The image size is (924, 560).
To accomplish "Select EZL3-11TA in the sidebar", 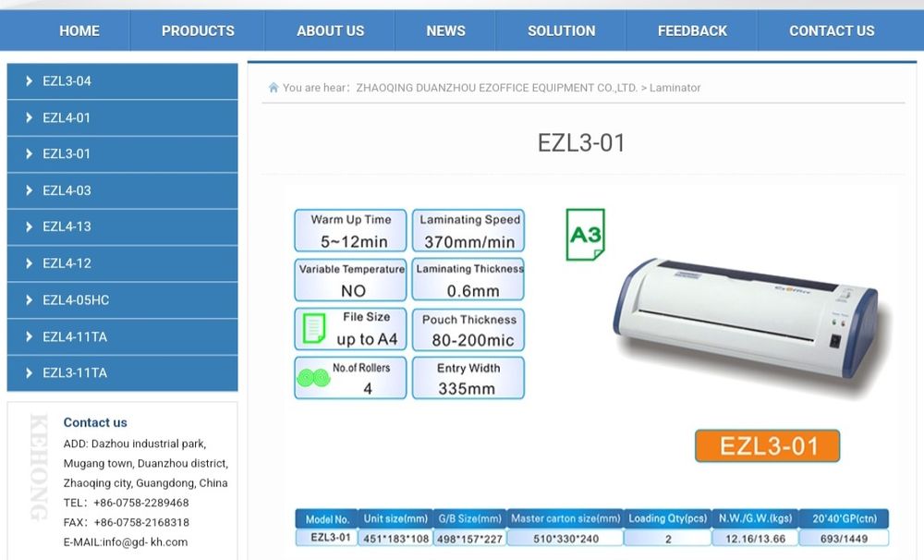I will (x=123, y=373).
